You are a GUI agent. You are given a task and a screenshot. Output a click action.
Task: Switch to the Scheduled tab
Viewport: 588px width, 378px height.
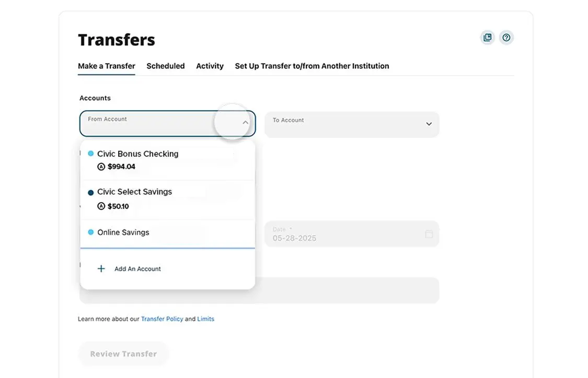pyautogui.click(x=165, y=66)
